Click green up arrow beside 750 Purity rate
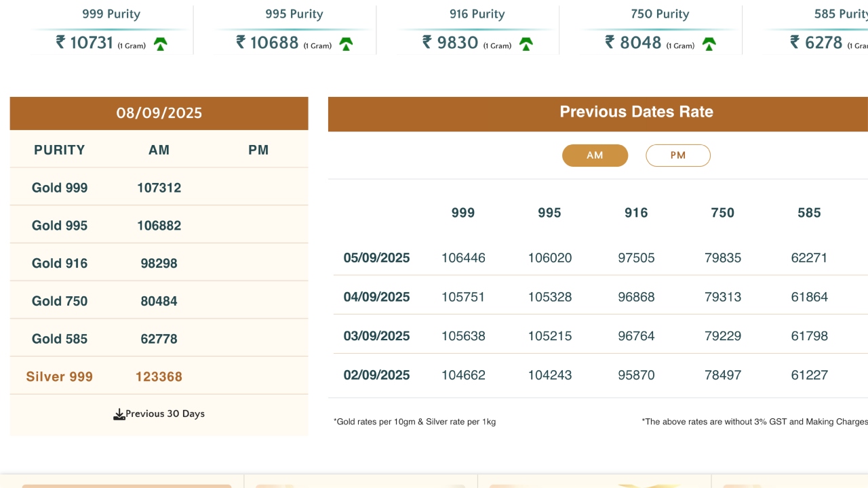 (x=709, y=45)
